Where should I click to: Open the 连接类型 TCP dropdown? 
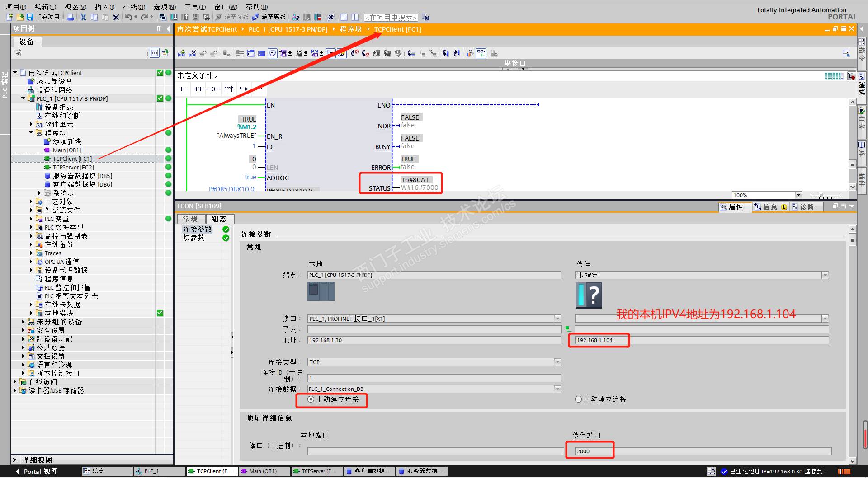click(557, 362)
